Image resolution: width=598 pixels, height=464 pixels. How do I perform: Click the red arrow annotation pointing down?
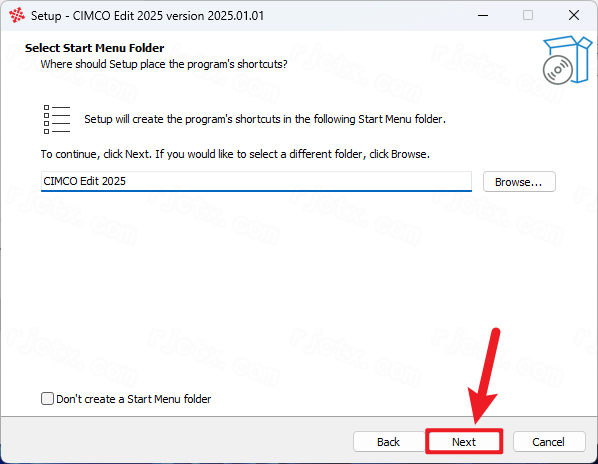[x=484, y=376]
